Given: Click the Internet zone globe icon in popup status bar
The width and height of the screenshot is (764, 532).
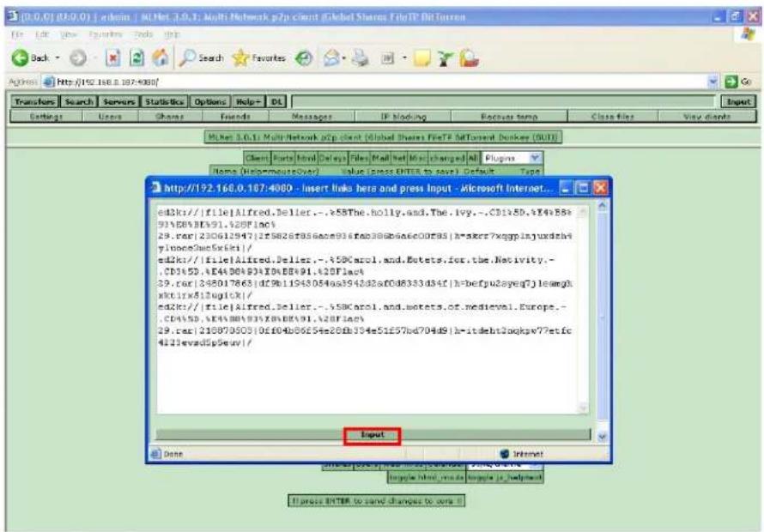Looking at the screenshot, I should point(505,454).
